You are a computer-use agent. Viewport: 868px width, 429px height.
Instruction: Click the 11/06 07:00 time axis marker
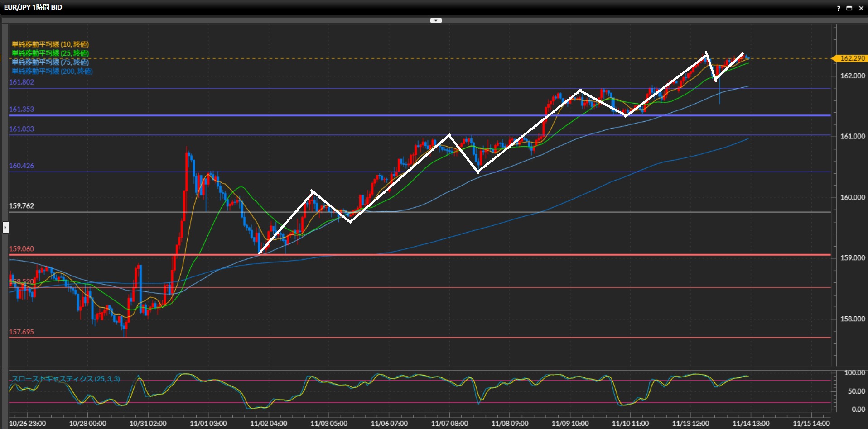point(389,424)
